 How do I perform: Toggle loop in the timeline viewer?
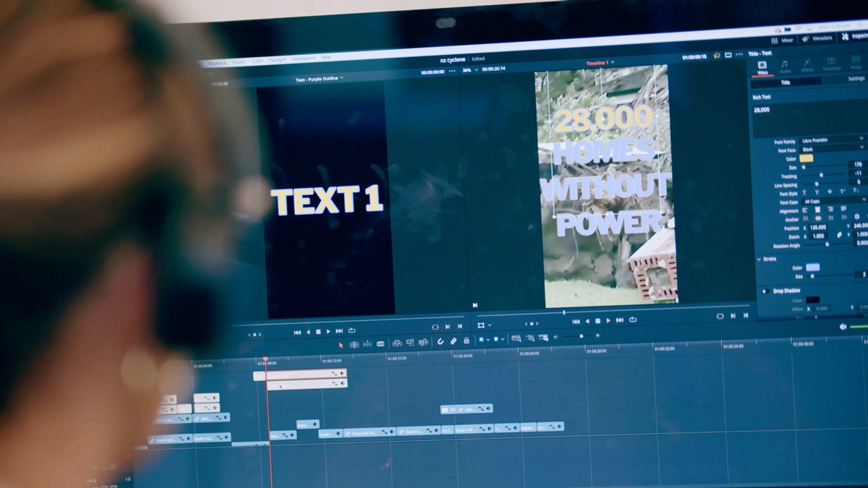point(633,320)
